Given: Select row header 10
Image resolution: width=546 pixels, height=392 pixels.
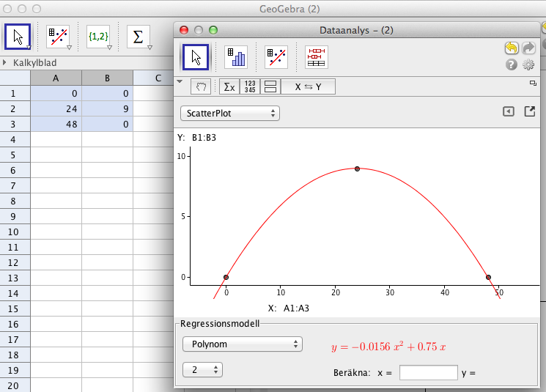Looking at the screenshot, I should click(x=15, y=232).
